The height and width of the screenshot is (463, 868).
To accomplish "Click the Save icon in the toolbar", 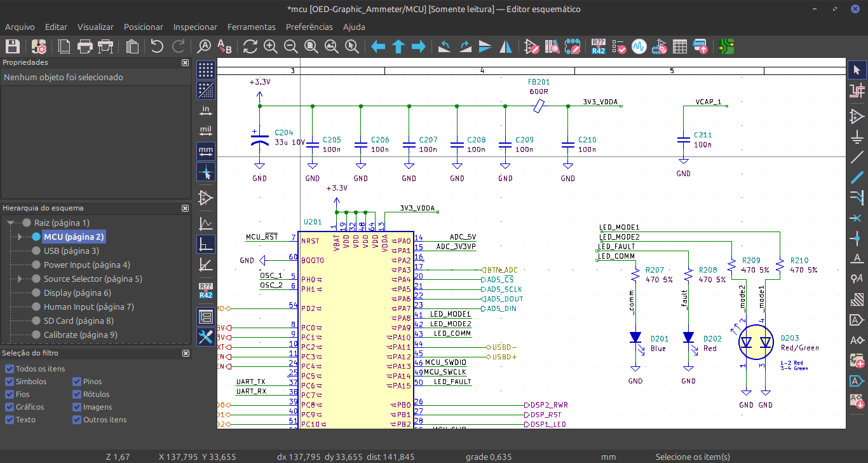I will (13, 46).
